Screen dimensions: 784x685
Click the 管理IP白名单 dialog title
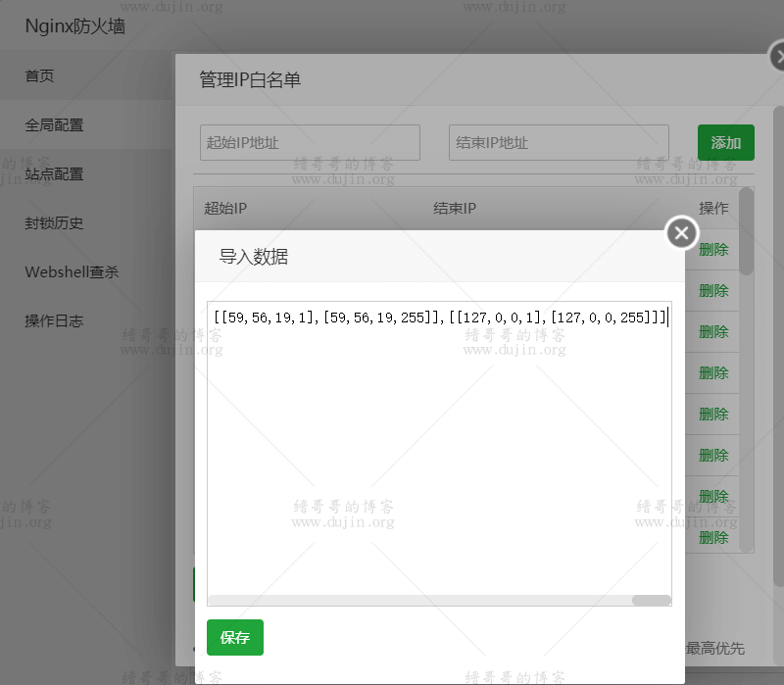coord(250,79)
